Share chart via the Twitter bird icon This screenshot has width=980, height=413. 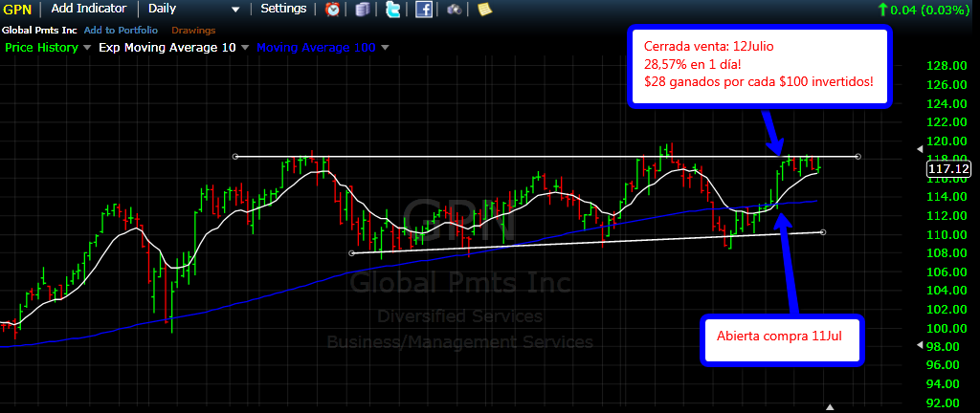[392, 10]
